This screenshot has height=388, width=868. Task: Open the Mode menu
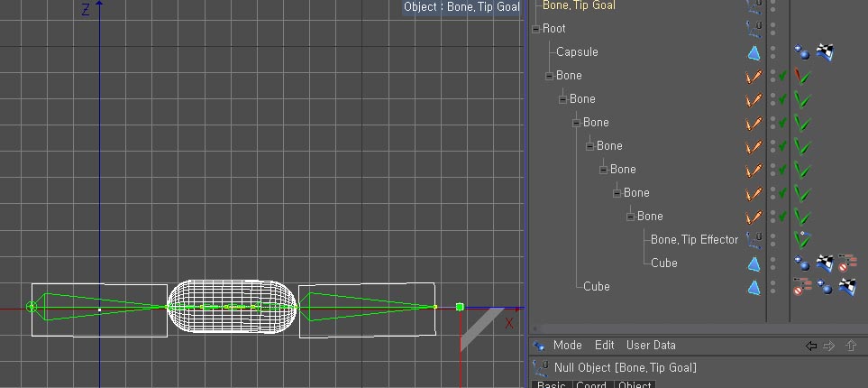click(568, 346)
